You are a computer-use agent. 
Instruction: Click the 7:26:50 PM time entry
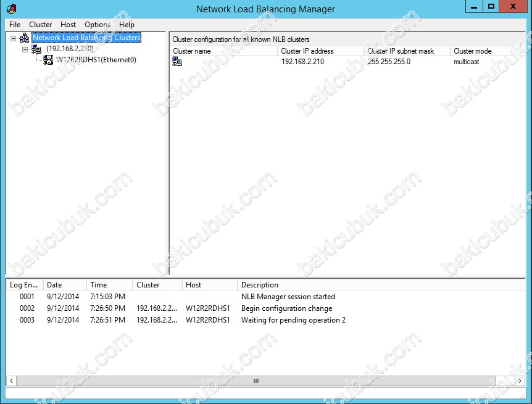tap(107, 308)
